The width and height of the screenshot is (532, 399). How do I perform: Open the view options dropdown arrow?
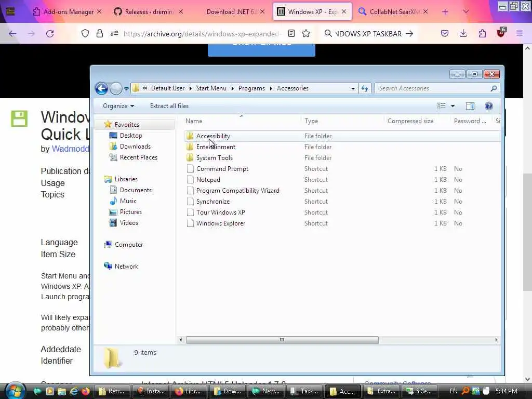point(453,106)
